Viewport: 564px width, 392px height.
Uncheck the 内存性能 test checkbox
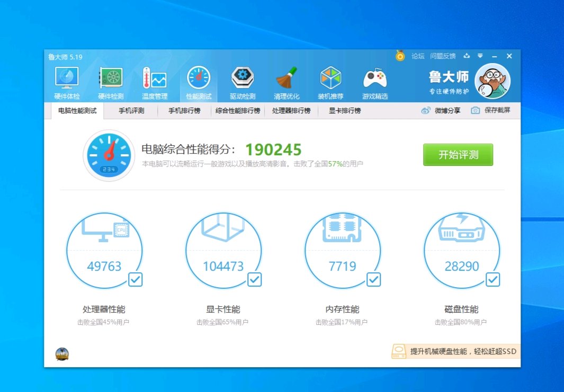[373, 280]
